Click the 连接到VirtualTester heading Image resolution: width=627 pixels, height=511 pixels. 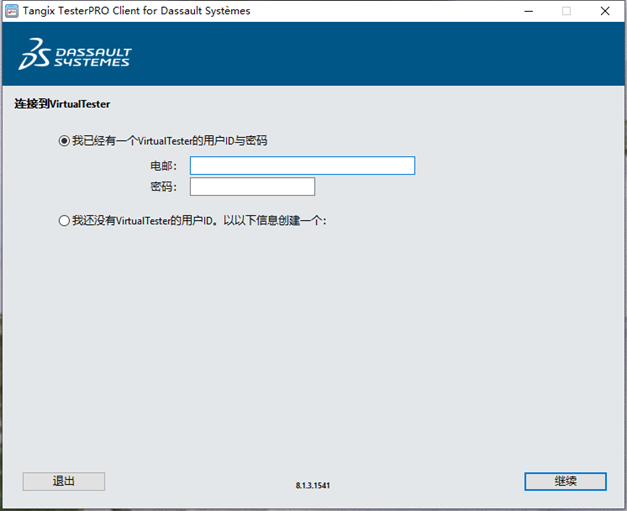62,104
